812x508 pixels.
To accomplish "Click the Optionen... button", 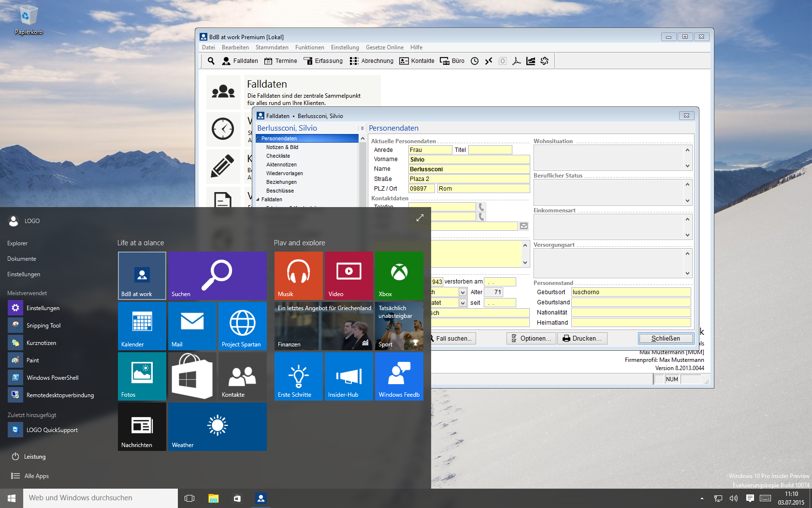I will coord(531,339).
